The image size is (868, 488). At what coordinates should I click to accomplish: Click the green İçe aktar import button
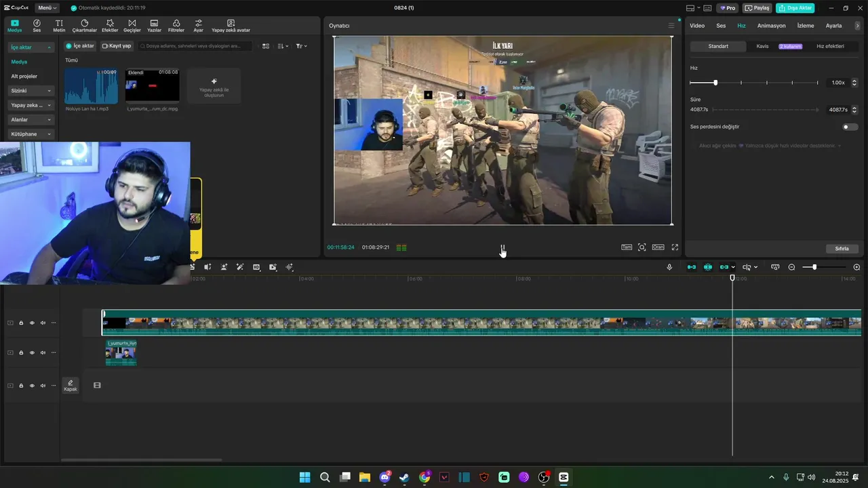click(80, 46)
